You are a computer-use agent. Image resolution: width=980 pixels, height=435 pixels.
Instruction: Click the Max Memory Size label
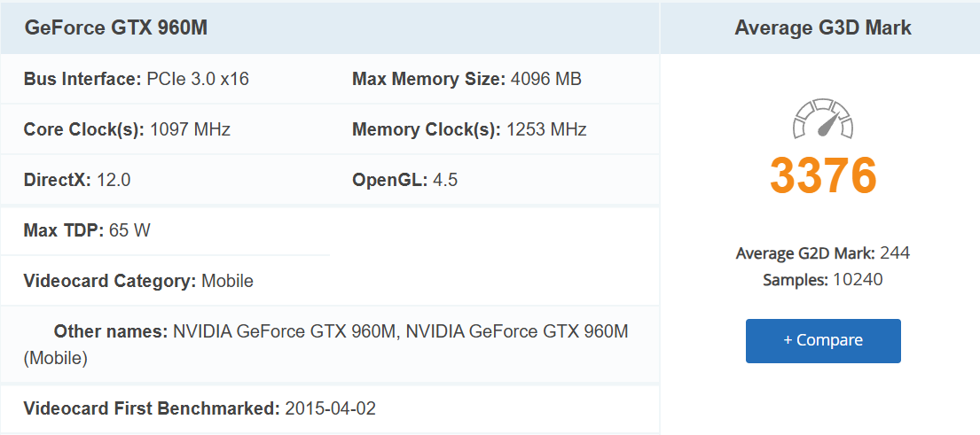(429, 79)
